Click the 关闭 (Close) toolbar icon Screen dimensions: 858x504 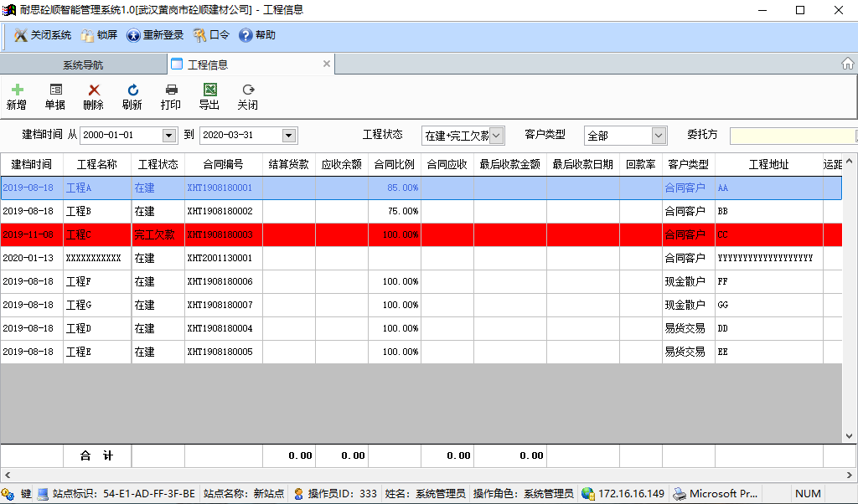click(247, 90)
